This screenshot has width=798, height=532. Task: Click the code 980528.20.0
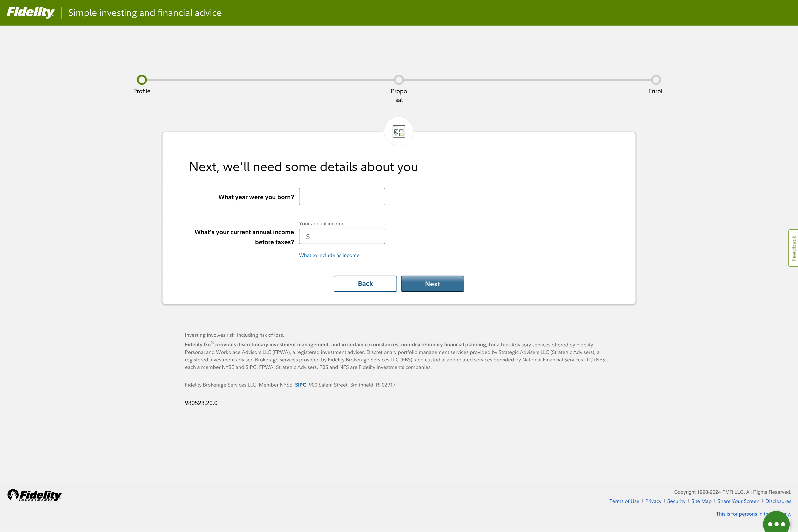[x=201, y=403]
